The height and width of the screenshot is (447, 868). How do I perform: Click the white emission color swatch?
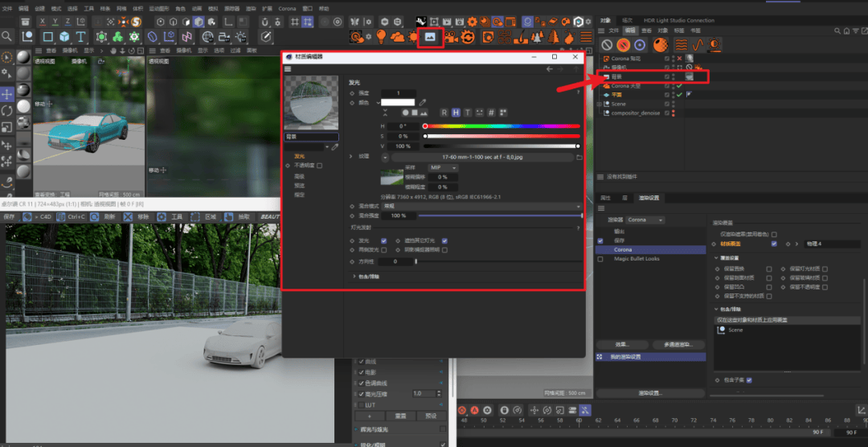coord(398,103)
